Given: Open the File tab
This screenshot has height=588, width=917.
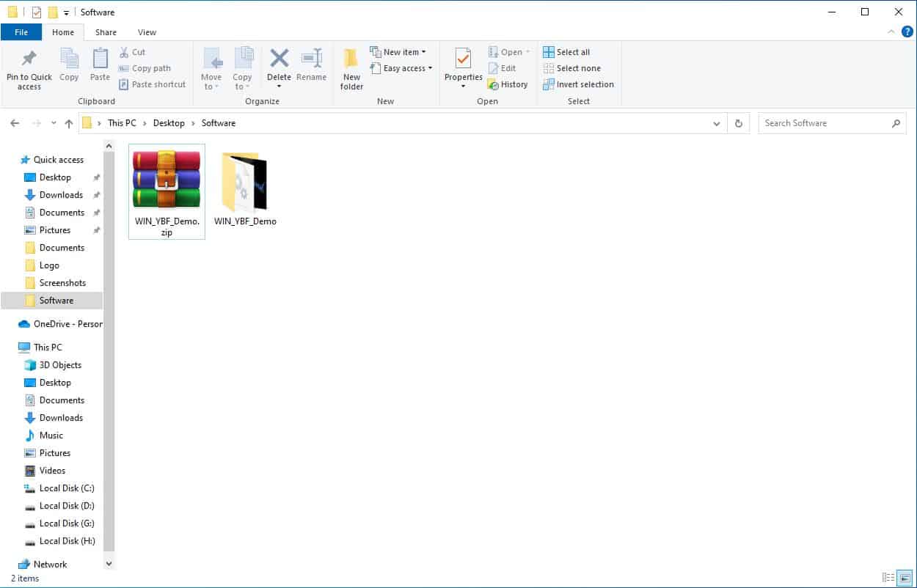Looking at the screenshot, I should click(x=21, y=32).
